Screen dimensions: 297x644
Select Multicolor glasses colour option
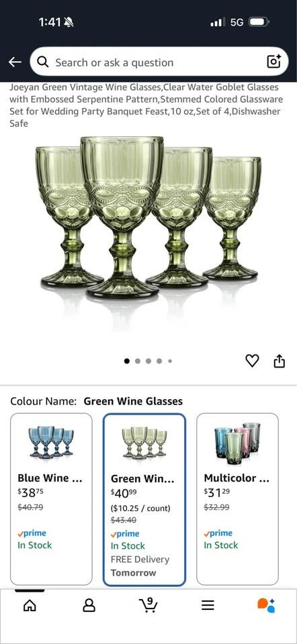tap(237, 499)
